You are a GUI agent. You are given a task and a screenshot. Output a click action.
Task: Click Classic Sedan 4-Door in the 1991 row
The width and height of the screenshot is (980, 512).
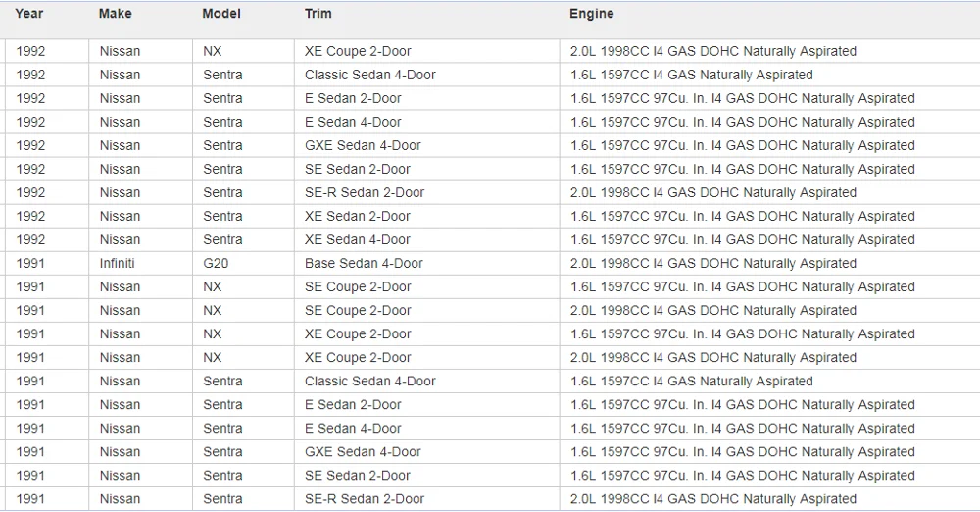[x=370, y=381]
